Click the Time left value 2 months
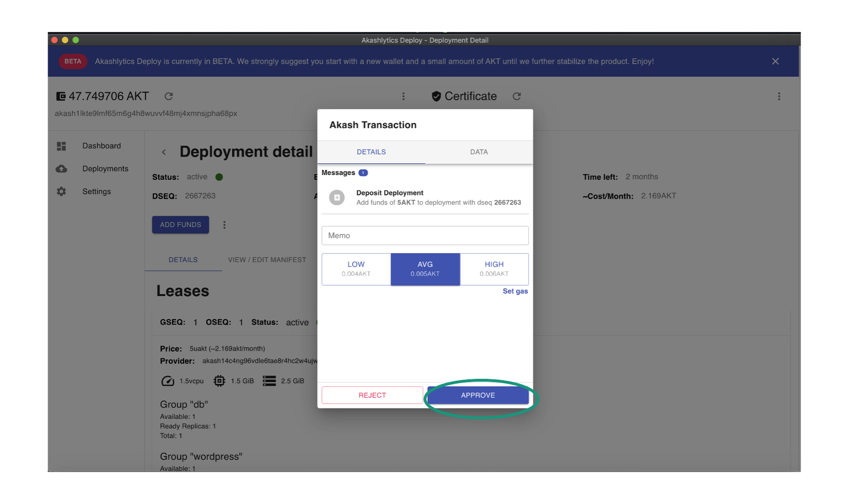Image resolution: width=849 pixels, height=504 pixels. tap(642, 177)
